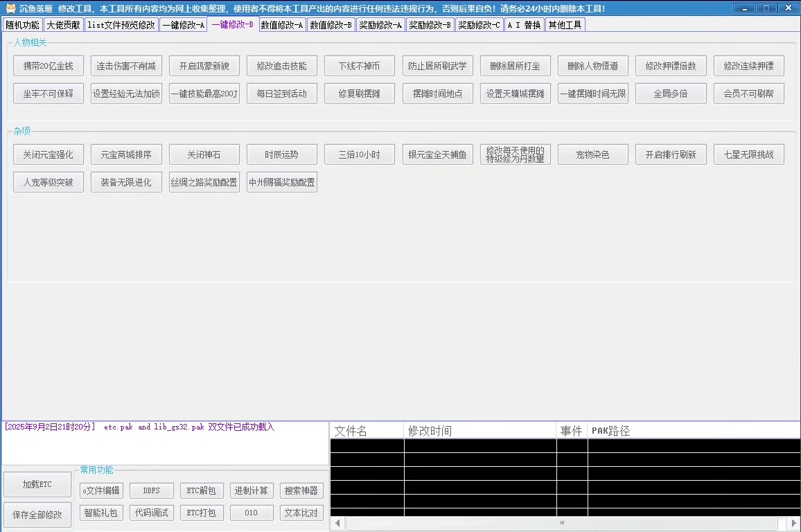Open the 数值修改-B tab
This screenshot has width=801, height=532.
click(331, 25)
